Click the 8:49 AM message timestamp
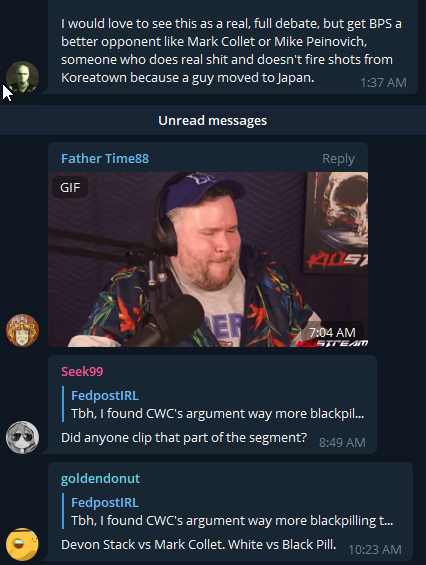 342,442
